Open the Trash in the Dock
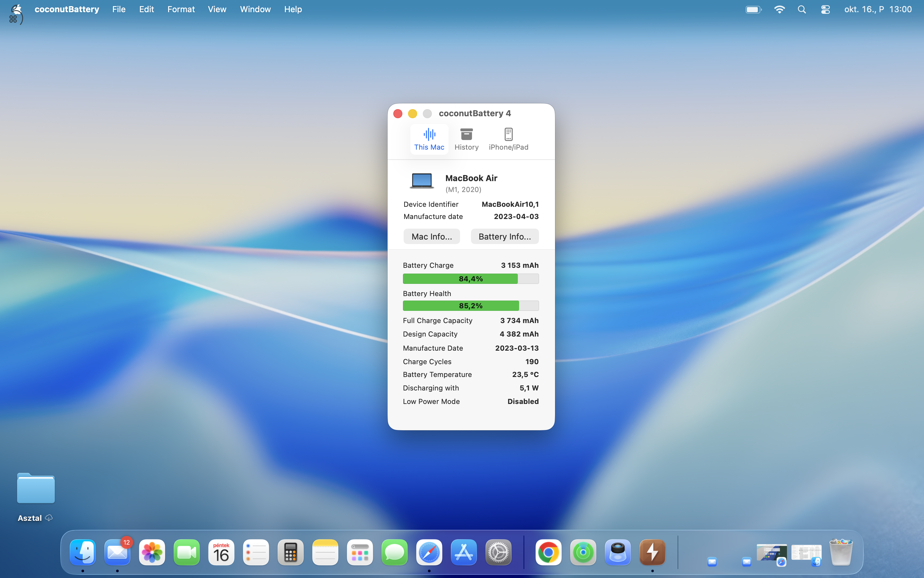Screen dimensions: 924x578 [841, 552]
